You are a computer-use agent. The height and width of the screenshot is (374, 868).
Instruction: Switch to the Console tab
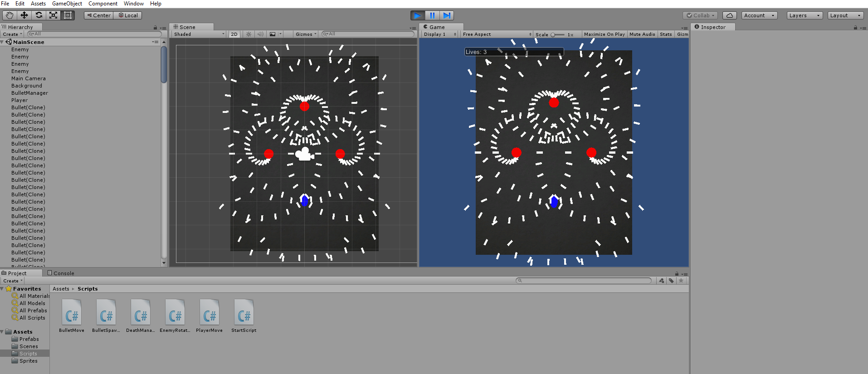(x=61, y=273)
